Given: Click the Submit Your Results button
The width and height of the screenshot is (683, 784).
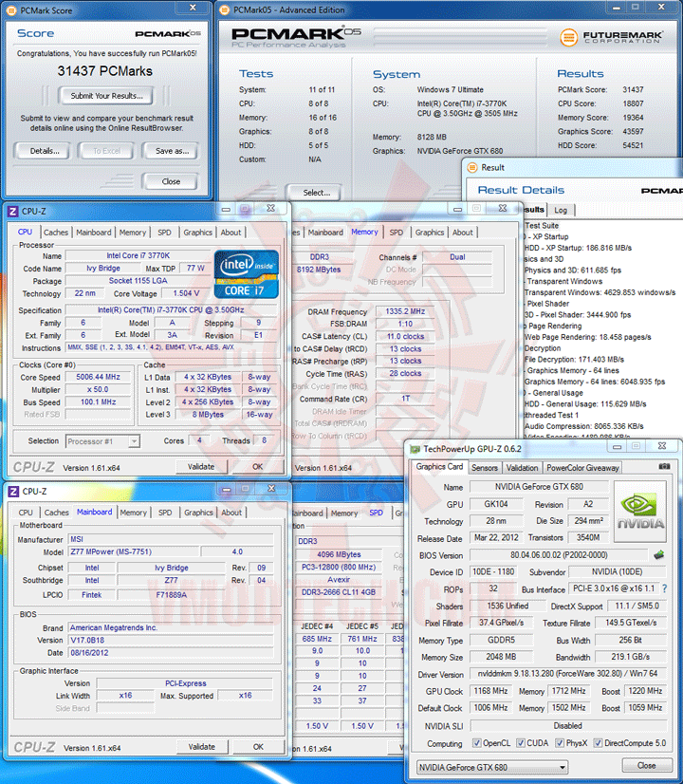Looking at the screenshot, I should (x=106, y=96).
